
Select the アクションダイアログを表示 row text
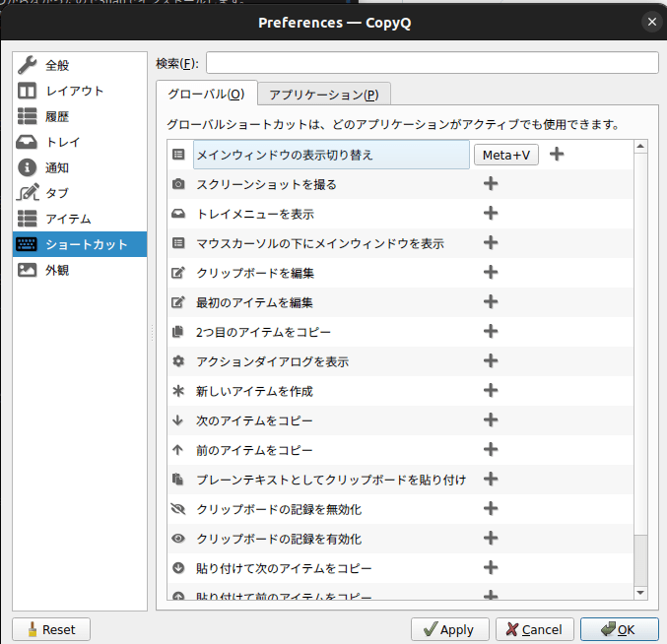pyautogui.click(x=273, y=361)
